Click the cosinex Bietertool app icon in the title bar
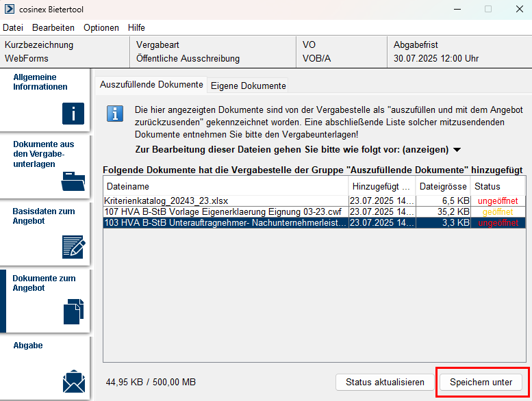This screenshot has width=532, height=401. click(10, 9)
